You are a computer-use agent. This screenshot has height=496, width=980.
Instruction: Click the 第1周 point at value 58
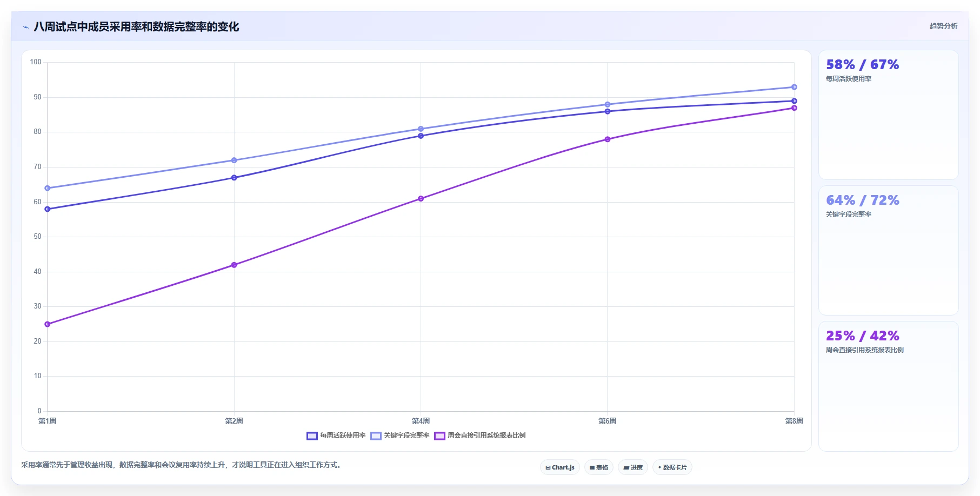tap(48, 209)
